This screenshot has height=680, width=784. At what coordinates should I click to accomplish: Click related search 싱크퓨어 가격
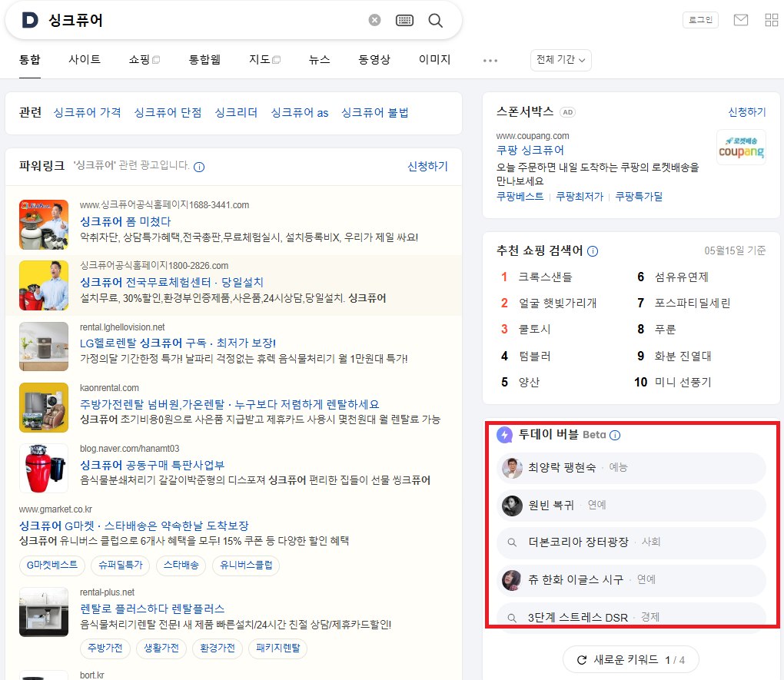pyautogui.click(x=87, y=112)
